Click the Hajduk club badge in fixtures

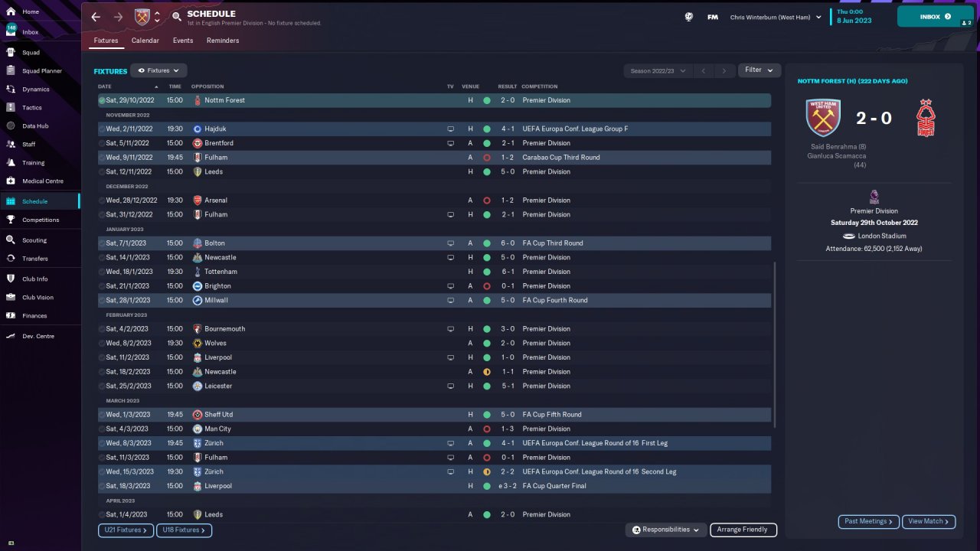click(198, 129)
